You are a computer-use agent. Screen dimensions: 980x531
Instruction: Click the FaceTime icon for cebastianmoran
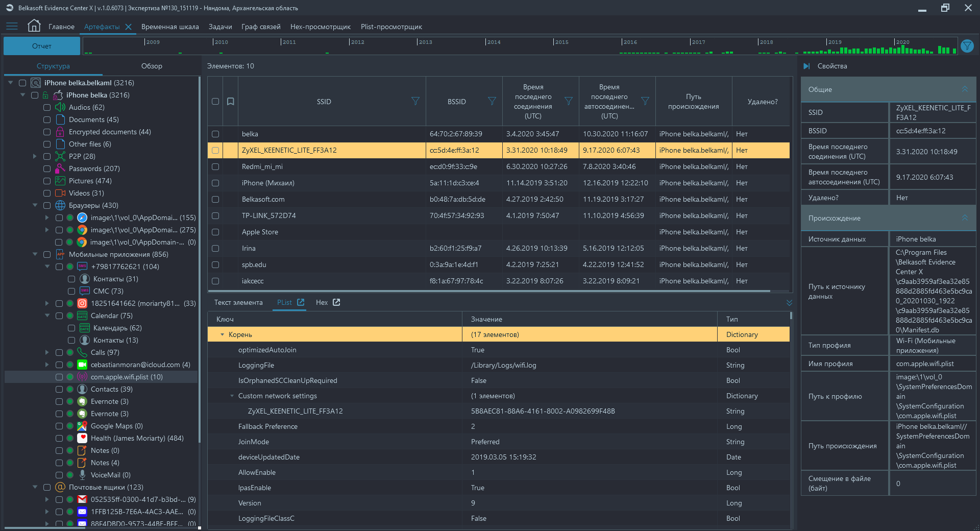click(82, 365)
